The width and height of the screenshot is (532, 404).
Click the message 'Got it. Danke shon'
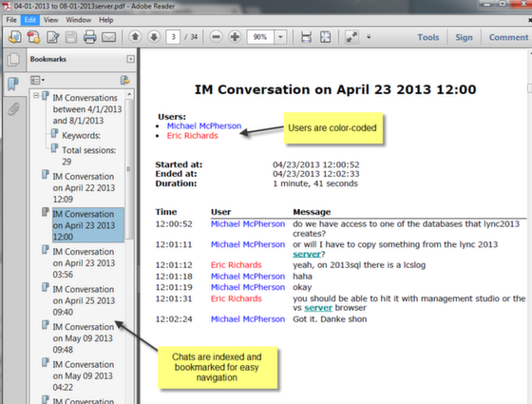pos(330,319)
